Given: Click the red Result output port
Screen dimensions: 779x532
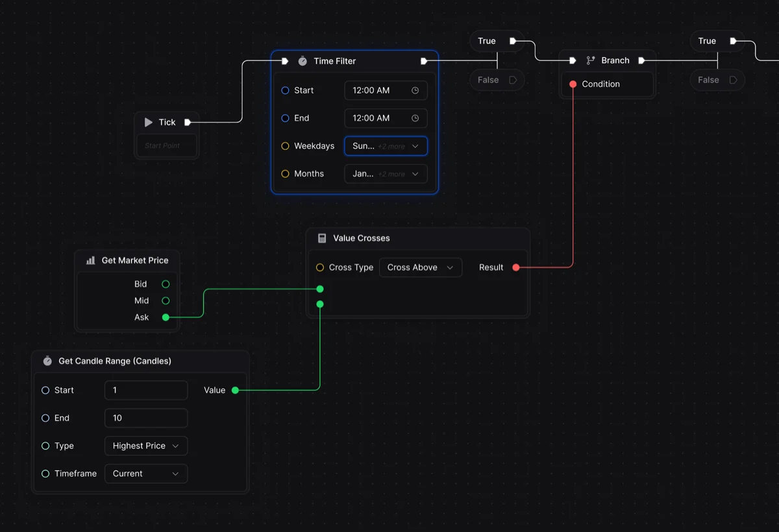Looking at the screenshot, I should [x=516, y=267].
